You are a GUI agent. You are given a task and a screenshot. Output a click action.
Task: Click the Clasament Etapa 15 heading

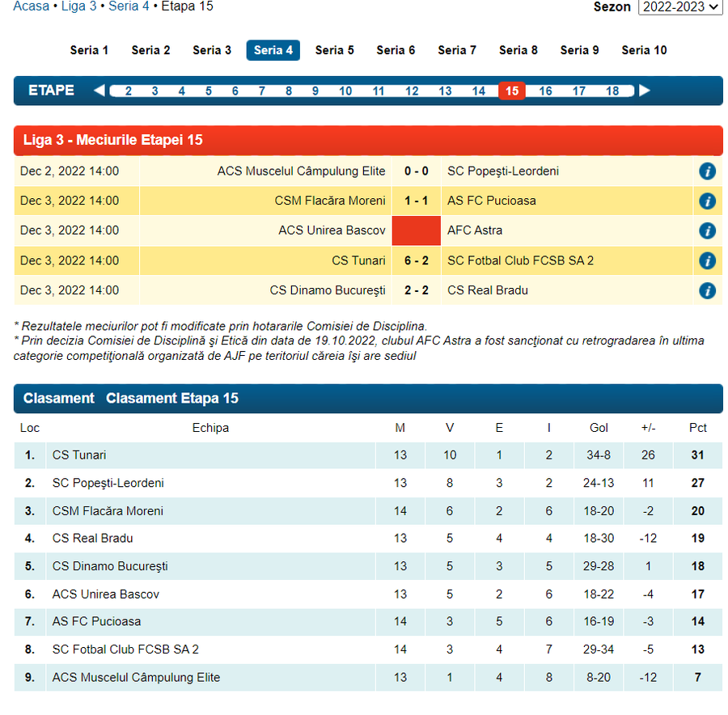[x=171, y=399]
